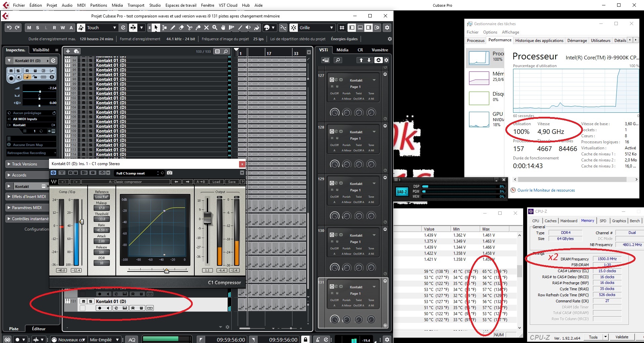The image size is (644, 343).
Task: Open track search magnifier in track list
Action: [226, 51]
